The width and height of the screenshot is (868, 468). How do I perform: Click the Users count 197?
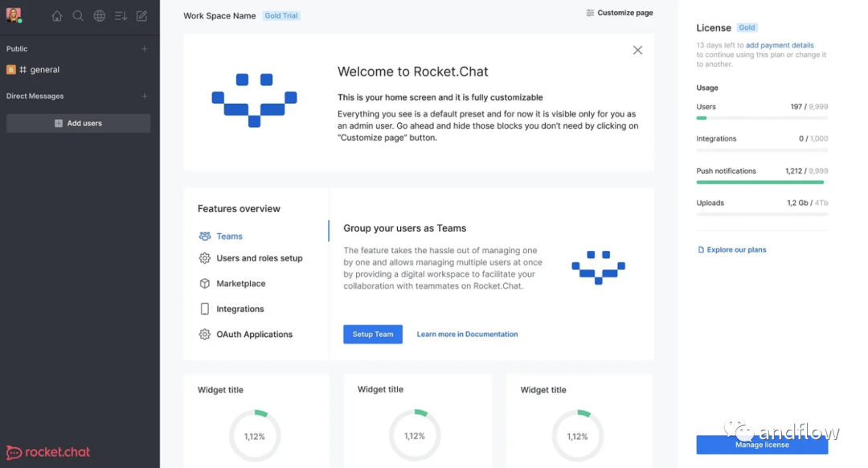796,107
